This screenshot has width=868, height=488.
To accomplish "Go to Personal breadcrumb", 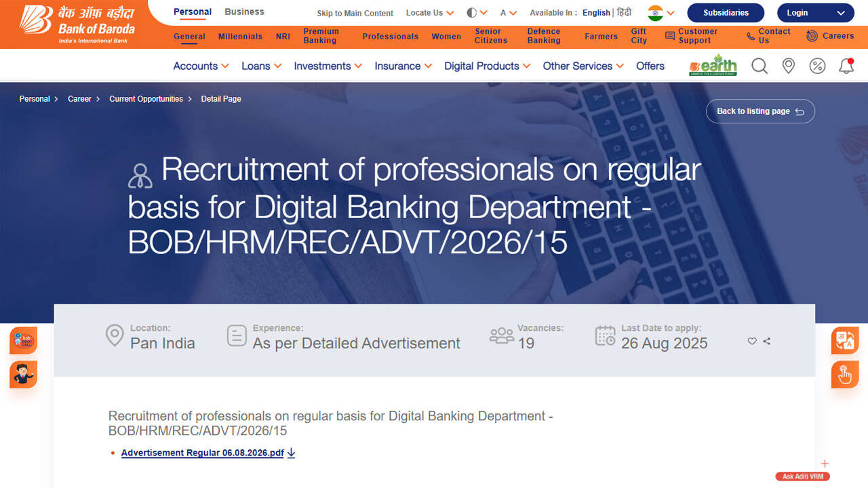I will click(x=35, y=99).
